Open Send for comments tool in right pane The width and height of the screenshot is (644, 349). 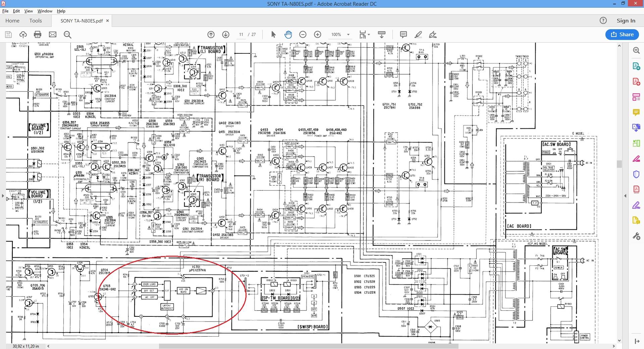636,220
